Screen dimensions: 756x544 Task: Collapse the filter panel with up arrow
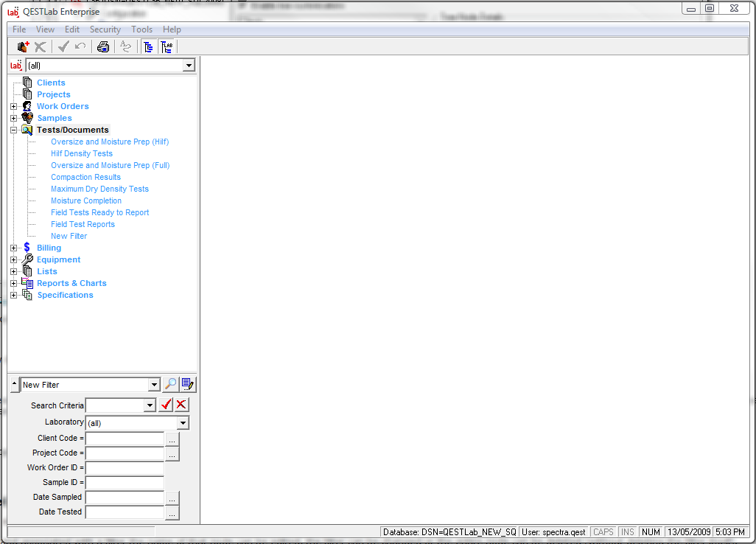(x=14, y=385)
